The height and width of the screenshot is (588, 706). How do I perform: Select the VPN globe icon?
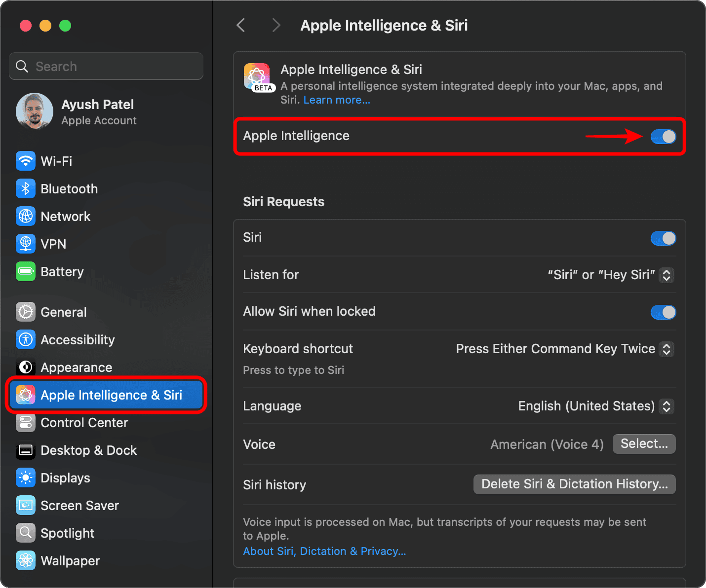tap(26, 244)
